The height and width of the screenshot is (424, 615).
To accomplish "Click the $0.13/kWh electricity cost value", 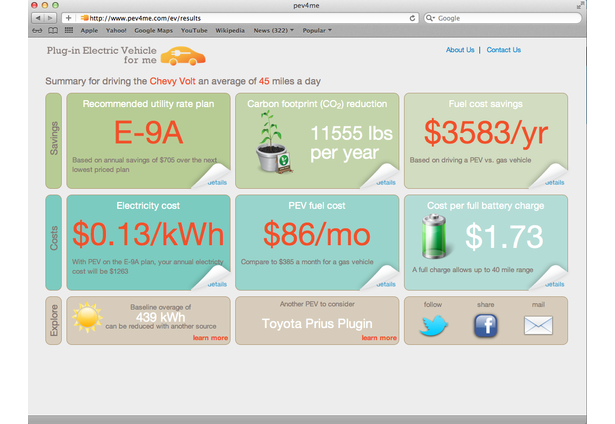I will point(148,234).
